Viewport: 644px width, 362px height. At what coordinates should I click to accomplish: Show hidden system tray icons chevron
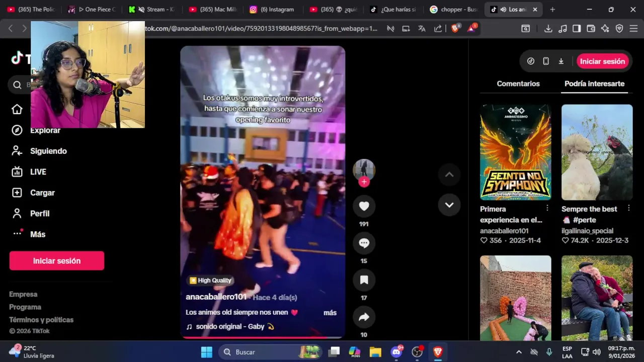coord(519,352)
